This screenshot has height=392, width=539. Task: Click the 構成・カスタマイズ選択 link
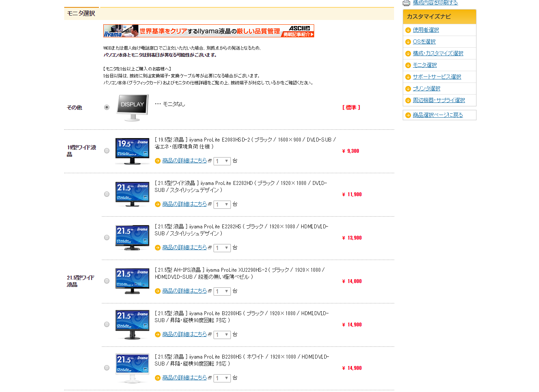(438, 53)
